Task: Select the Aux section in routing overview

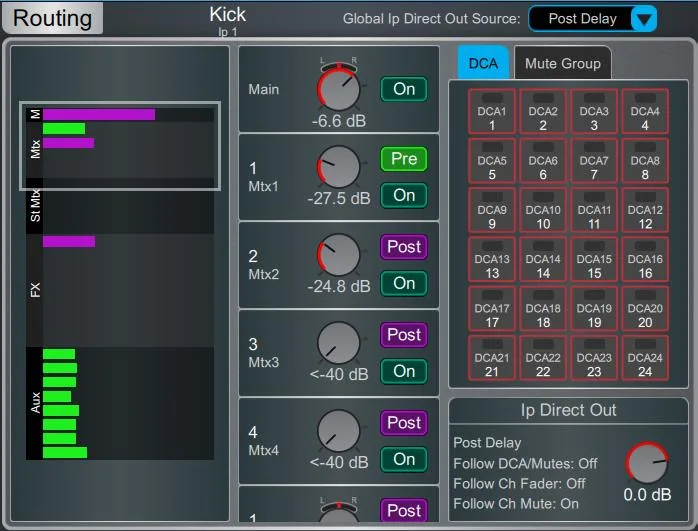Action: point(120,403)
